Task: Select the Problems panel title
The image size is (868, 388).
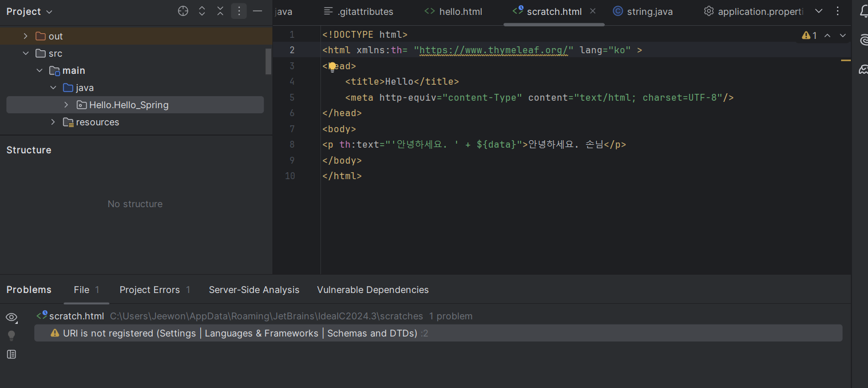Action: tap(29, 290)
